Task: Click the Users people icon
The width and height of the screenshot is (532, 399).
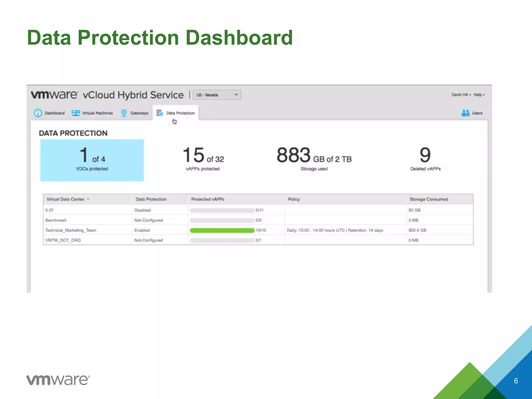Action: (x=465, y=113)
